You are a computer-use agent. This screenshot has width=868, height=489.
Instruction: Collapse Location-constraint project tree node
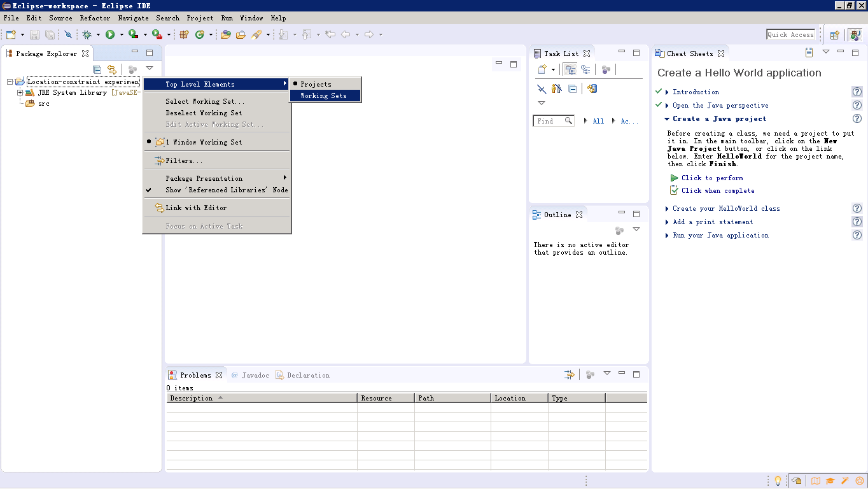[x=10, y=81]
